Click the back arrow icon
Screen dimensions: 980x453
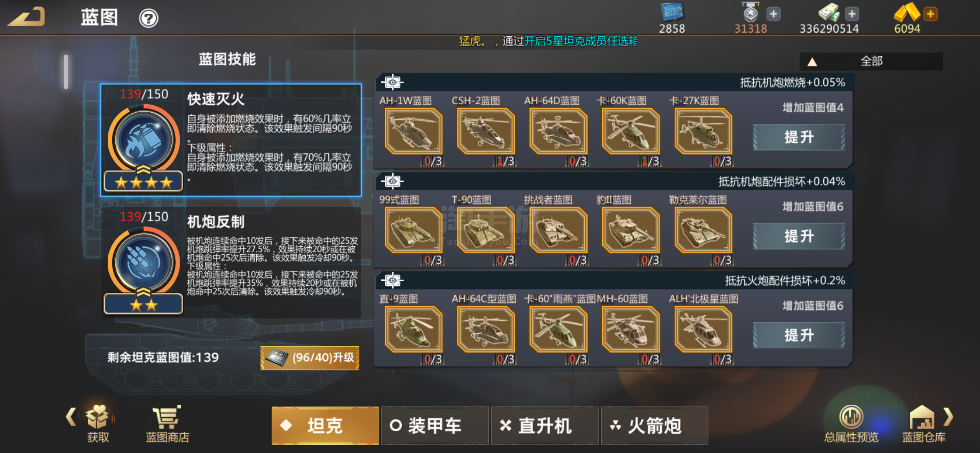tap(26, 17)
